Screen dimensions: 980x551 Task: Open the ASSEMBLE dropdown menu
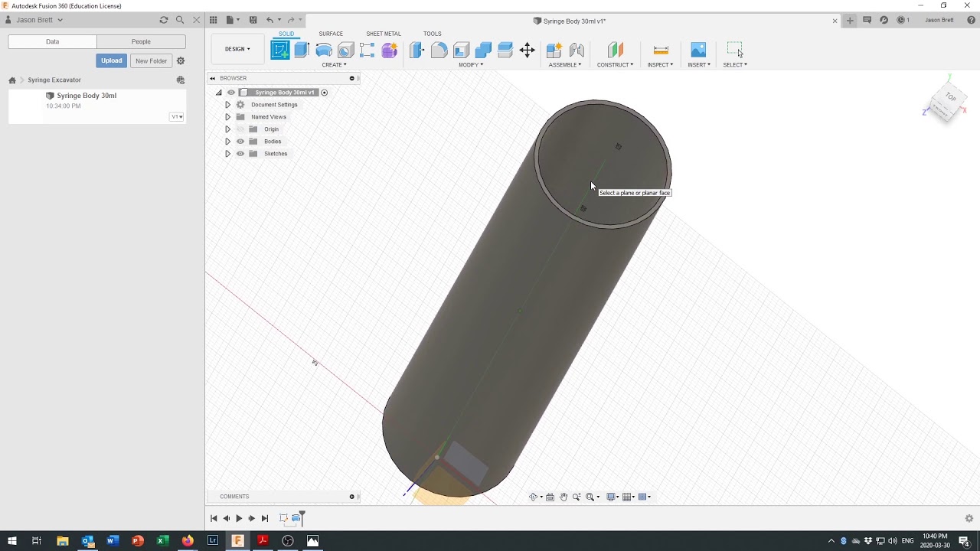[565, 65]
